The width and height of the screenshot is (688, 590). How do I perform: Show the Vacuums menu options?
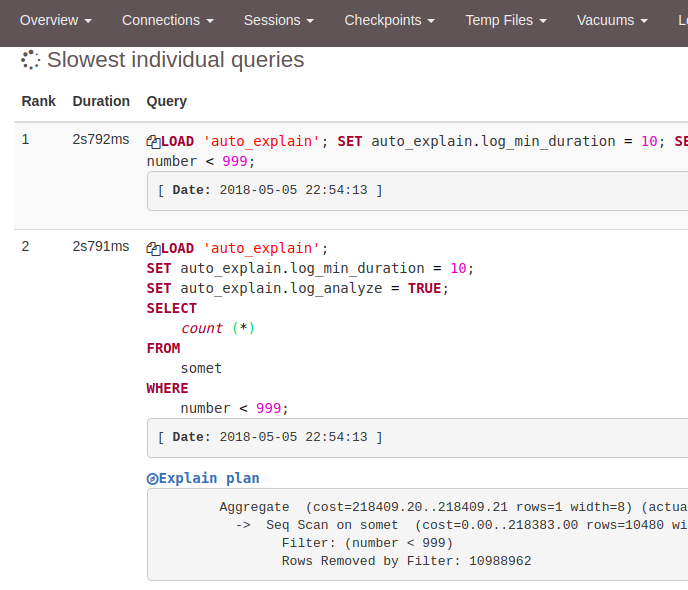[612, 20]
